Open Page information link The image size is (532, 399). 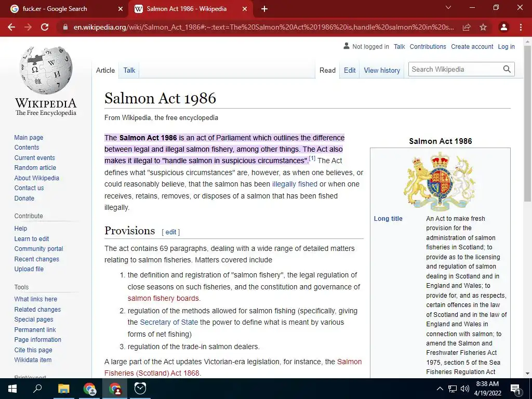(x=38, y=340)
